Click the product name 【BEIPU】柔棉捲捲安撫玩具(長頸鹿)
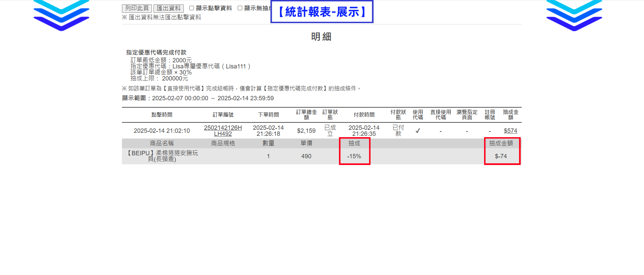 (x=162, y=156)
